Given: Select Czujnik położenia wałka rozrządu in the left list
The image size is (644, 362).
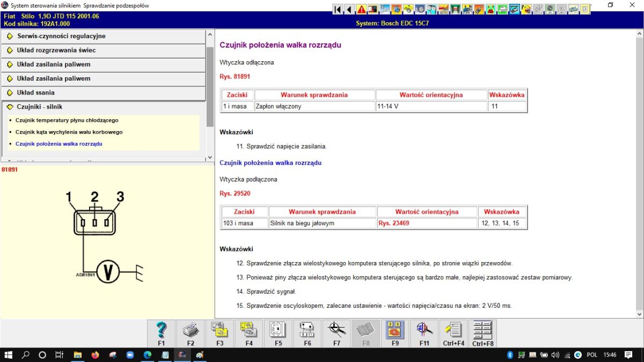Looking at the screenshot, I should pyautogui.click(x=59, y=144).
